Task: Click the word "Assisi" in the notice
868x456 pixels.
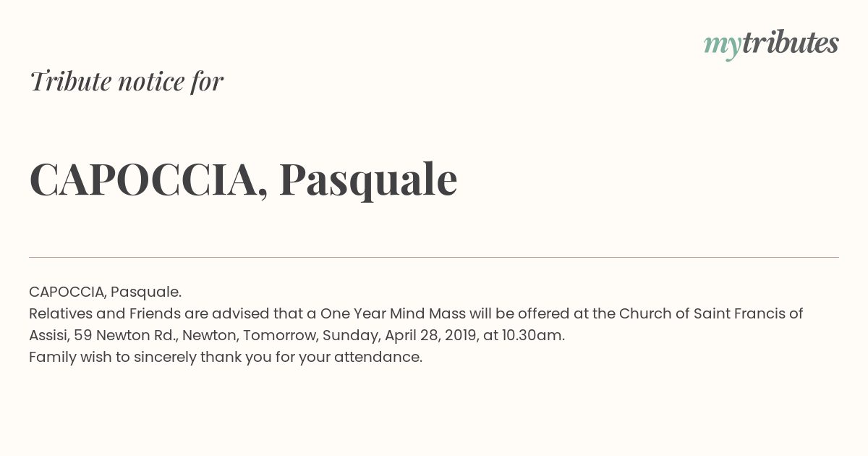Action: point(49,335)
